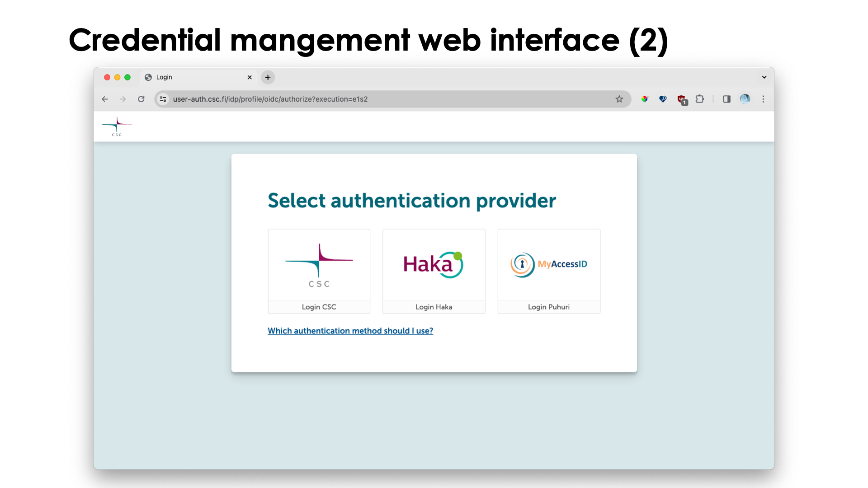
Task: Expand the tab search chevron
Action: [764, 77]
